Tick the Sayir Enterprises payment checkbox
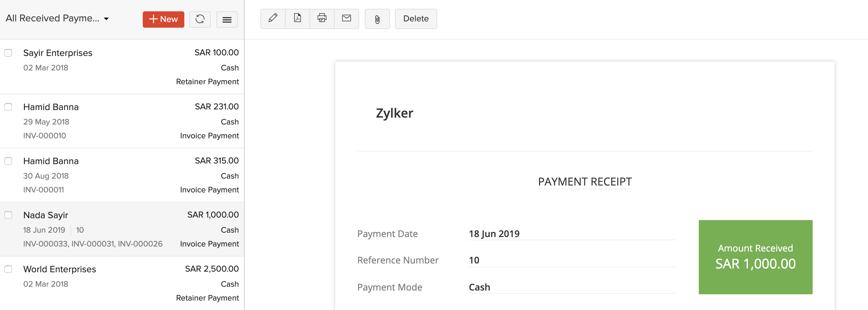 pos(8,53)
